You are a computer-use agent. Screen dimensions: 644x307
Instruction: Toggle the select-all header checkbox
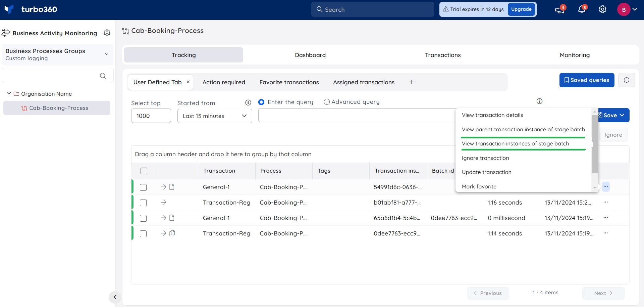coord(144,171)
